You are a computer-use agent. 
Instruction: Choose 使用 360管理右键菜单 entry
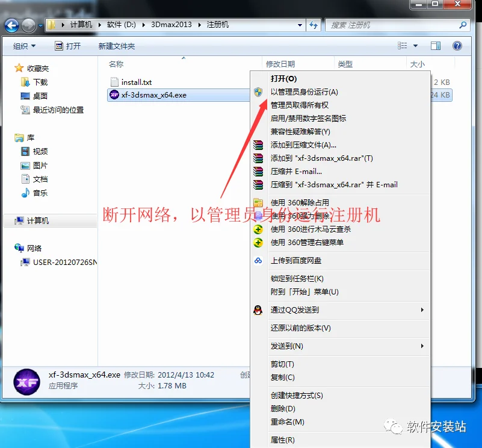click(x=341, y=243)
